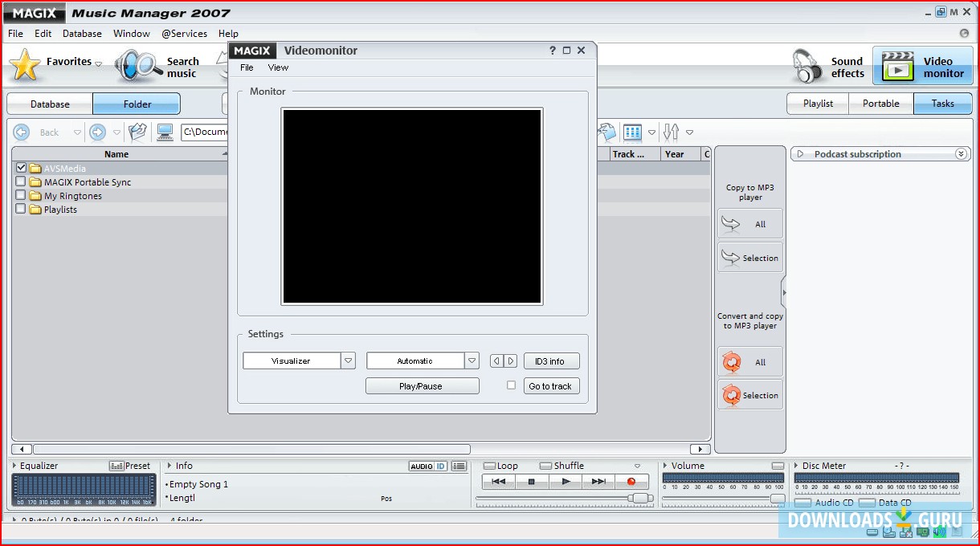Click the ID3 info button
The height and width of the screenshot is (546, 980).
(551, 360)
